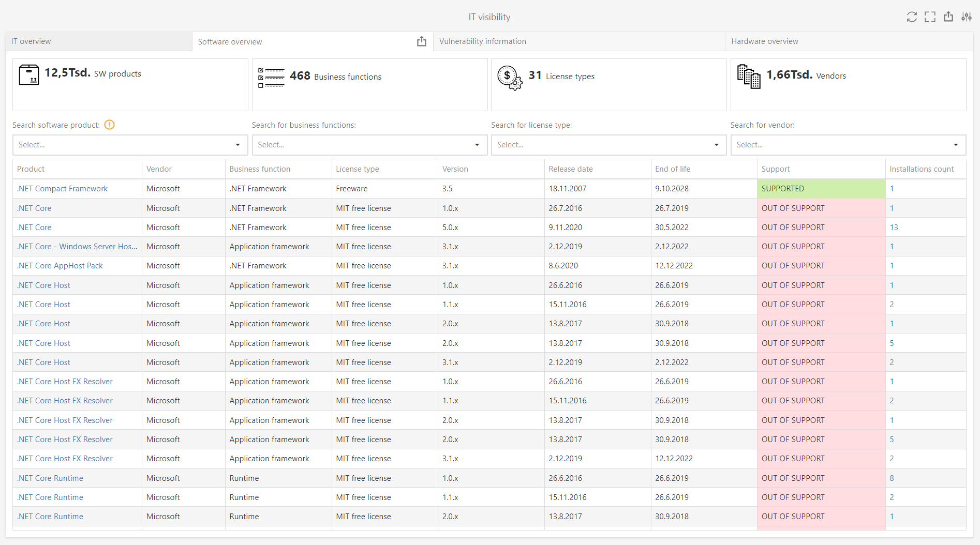Enter fullscreen via the expand icon
980x545 pixels.
coord(930,17)
